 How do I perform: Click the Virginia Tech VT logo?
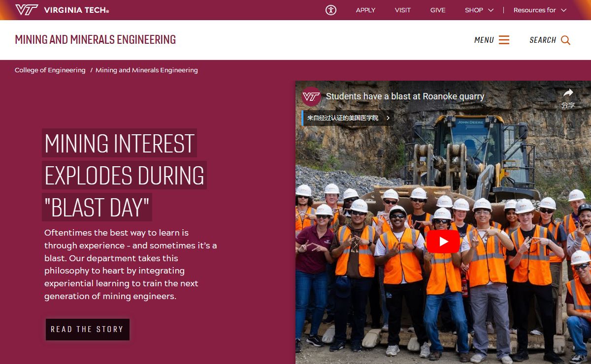(x=27, y=10)
